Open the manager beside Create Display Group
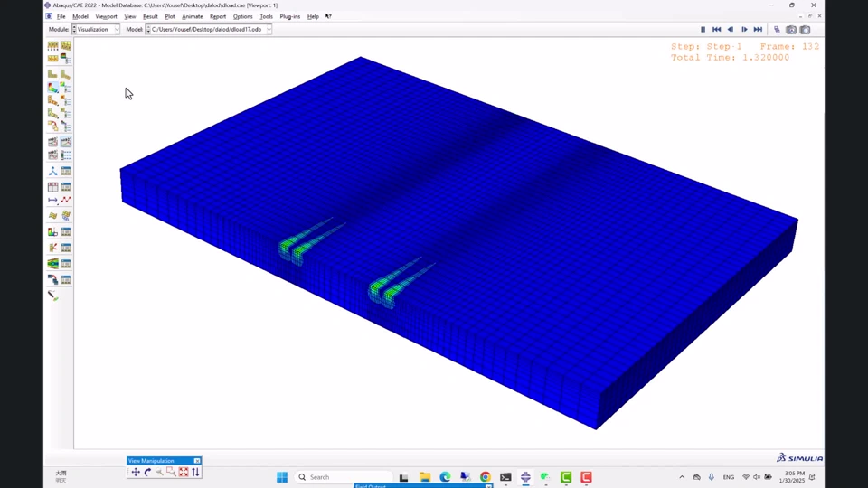 pyautogui.click(x=66, y=232)
